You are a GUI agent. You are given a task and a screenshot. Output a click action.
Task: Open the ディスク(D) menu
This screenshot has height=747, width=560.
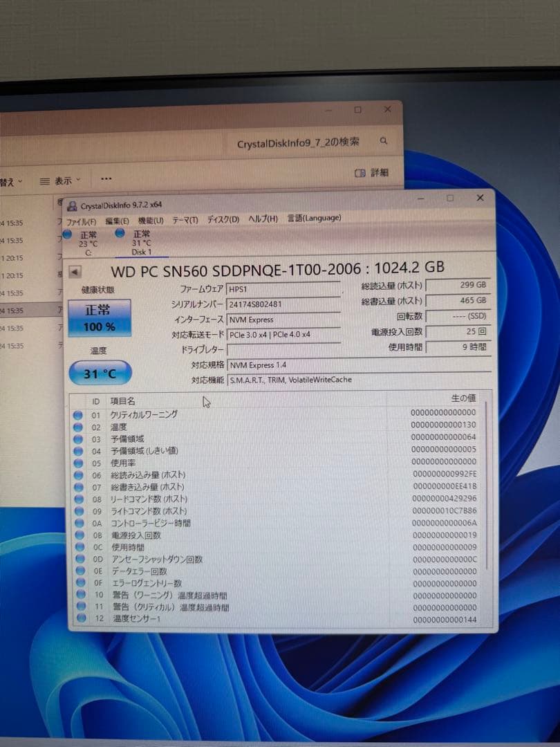223,220
